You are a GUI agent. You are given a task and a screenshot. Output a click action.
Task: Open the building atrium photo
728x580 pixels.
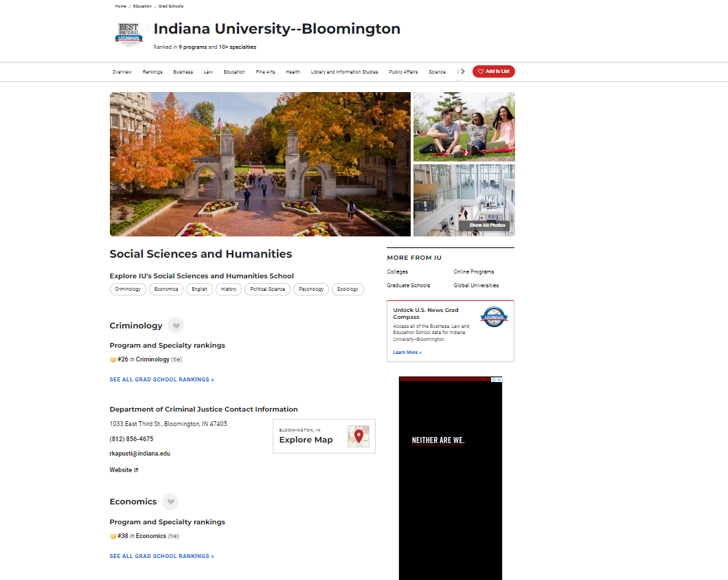(x=464, y=200)
